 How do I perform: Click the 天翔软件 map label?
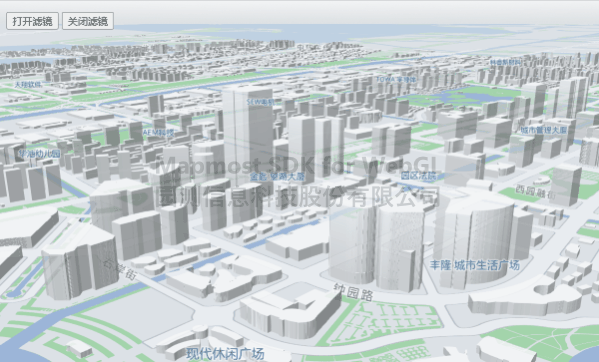pos(28,84)
